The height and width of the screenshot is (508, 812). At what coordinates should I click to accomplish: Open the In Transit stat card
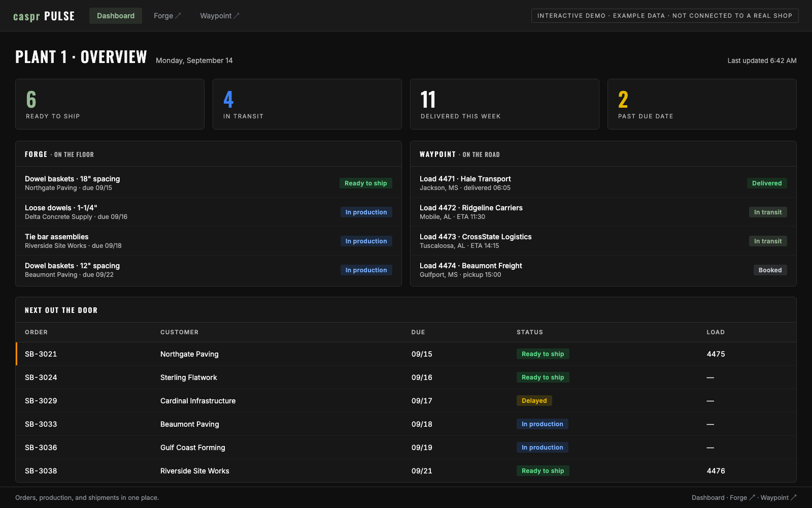pos(307,104)
